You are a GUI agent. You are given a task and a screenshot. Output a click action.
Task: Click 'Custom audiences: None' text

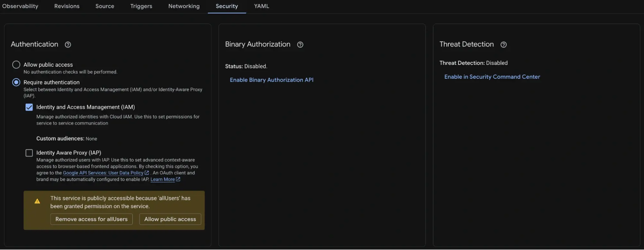(x=67, y=139)
